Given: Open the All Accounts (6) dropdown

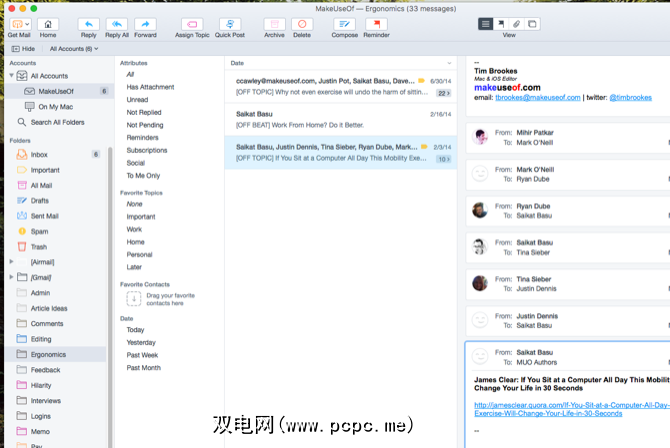Looking at the screenshot, I should pos(74,49).
